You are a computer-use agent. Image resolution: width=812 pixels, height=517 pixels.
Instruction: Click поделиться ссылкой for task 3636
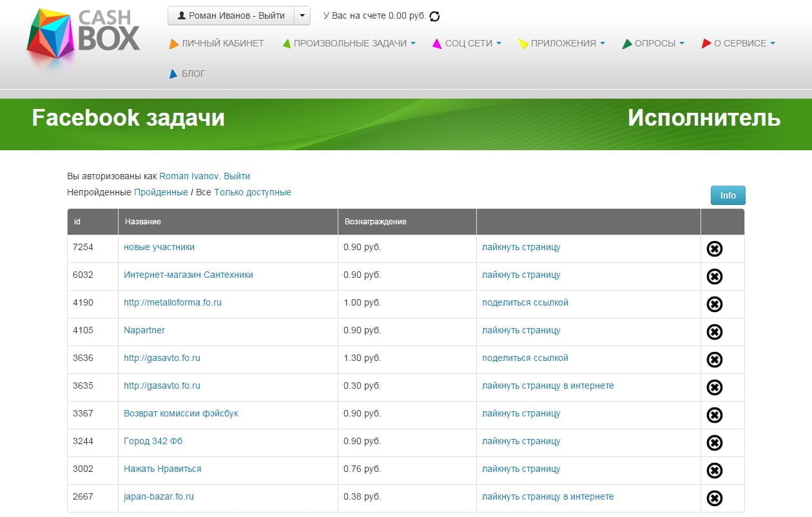[x=525, y=358]
